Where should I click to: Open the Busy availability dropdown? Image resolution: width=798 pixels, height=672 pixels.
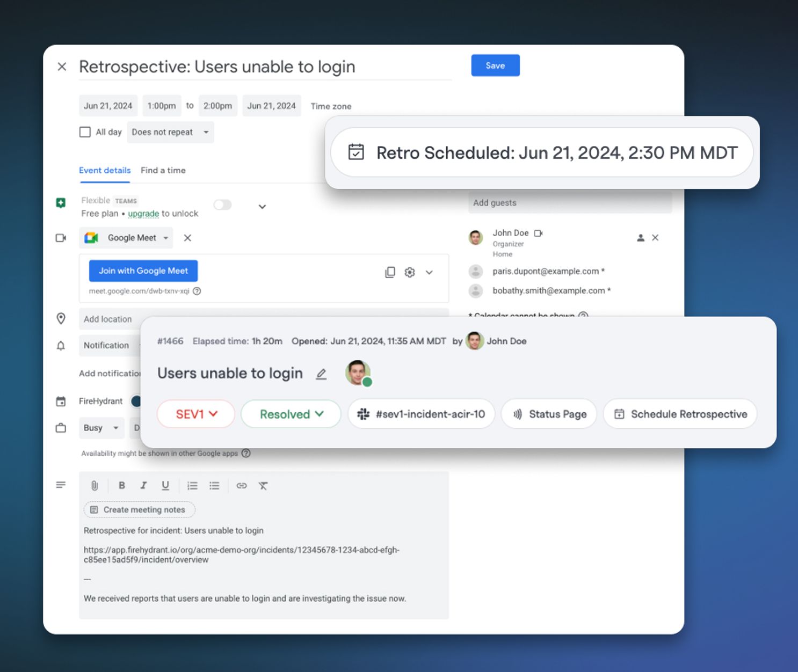[x=101, y=428]
